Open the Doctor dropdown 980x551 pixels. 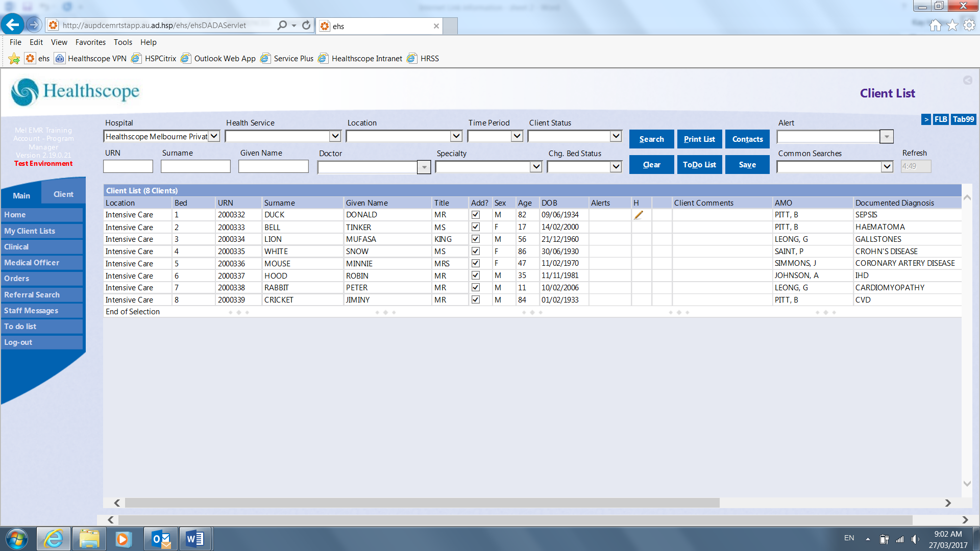pos(424,167)
